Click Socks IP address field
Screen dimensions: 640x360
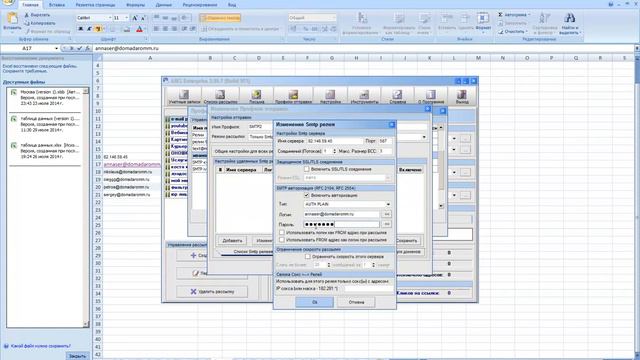point(368,288)
